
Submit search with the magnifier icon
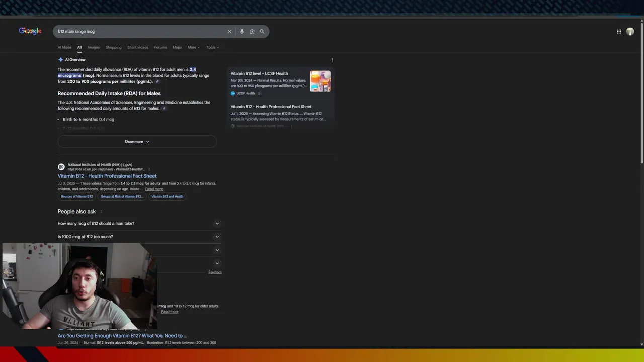click(x=262, y=31)
